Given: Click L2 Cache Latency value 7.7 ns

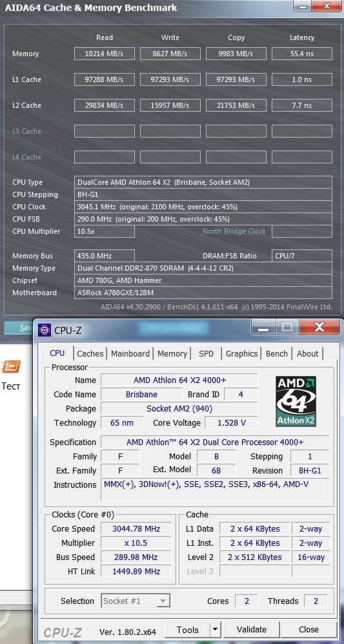Looking at the screenshot, I should click(301, 105).
